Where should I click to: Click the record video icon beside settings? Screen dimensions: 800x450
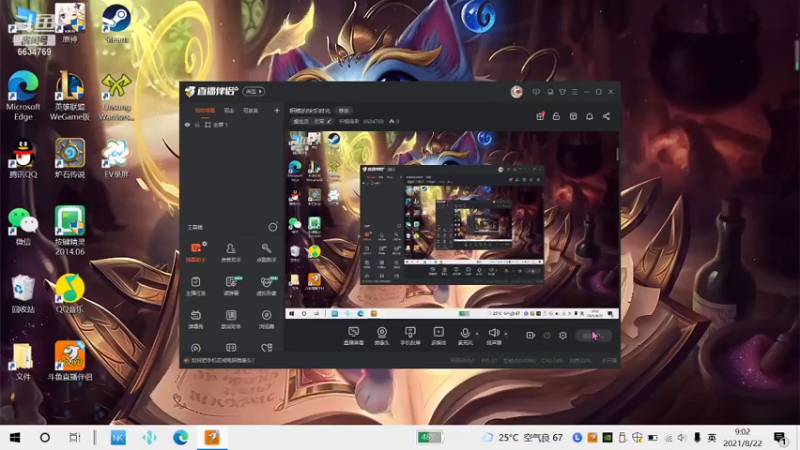(x=531, y=335)
